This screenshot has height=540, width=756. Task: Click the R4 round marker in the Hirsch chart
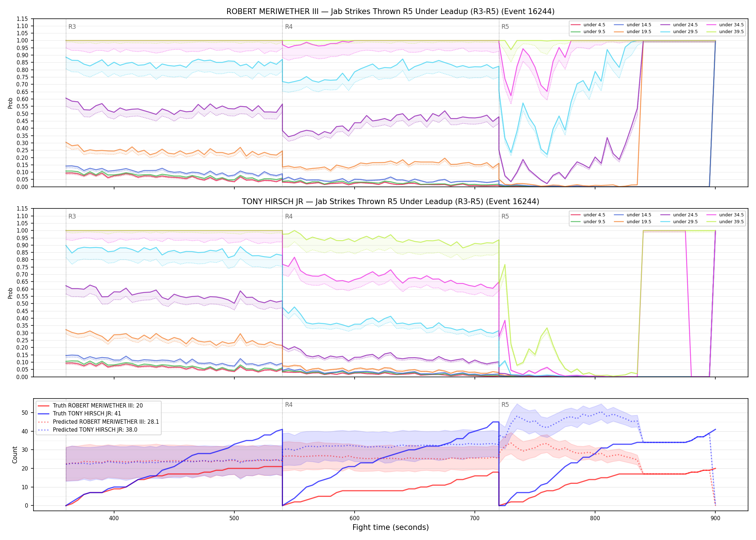pyautogui.click(x=289, y=216)
